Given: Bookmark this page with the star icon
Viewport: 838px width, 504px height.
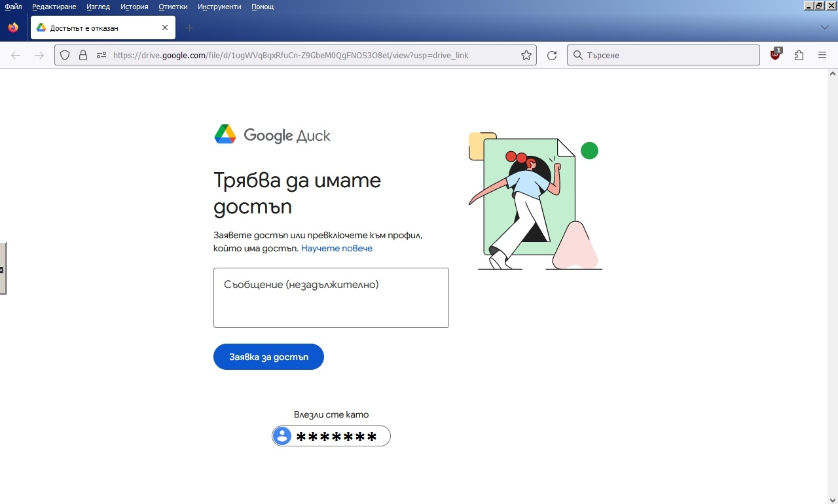Looking at the screenshot, I should pos(526,56).
